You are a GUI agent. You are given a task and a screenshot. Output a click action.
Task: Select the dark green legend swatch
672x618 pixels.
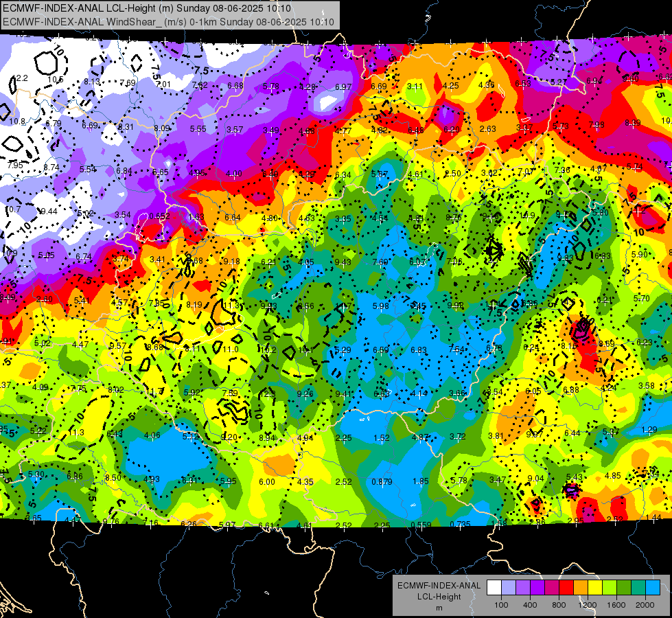coord(624,587)
